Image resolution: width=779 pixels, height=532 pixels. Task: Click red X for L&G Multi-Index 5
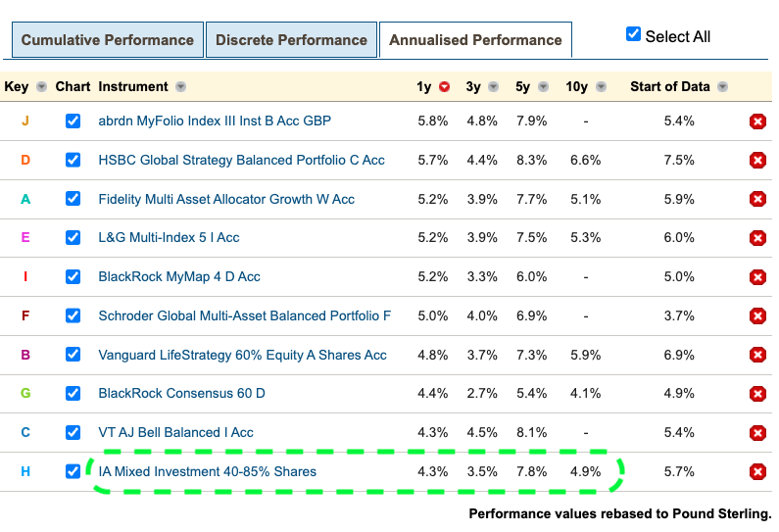click(x=756, y=238)
